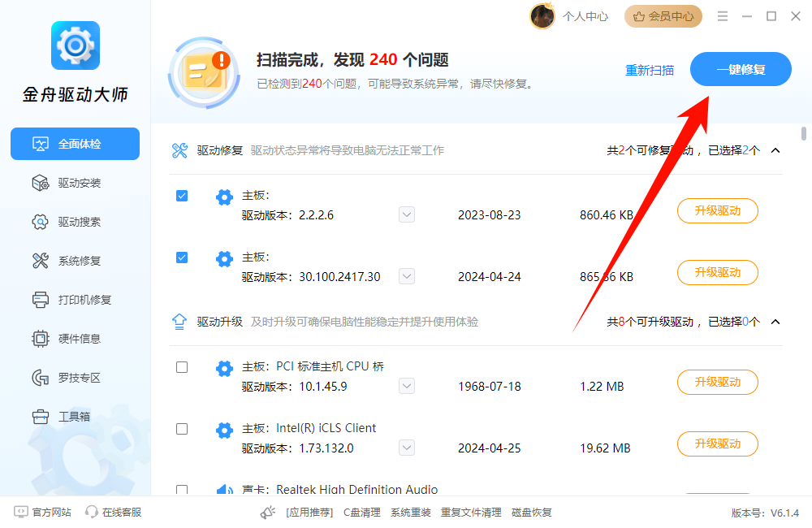Uncheck the first 主板 driver version 2.2.2.6
This screenshot has width=812, height=528.
tap(182, 197)
